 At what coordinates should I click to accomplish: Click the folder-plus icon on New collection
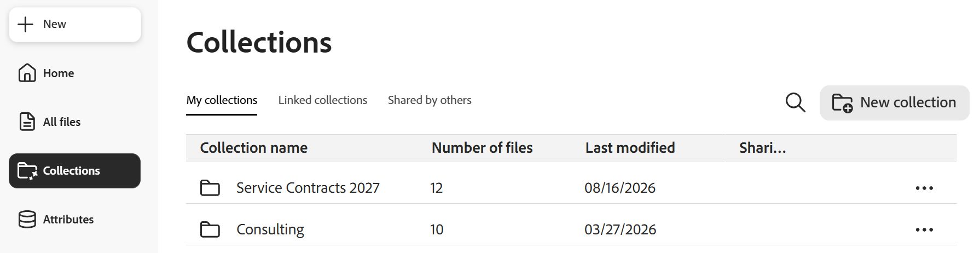click(842, 103)
